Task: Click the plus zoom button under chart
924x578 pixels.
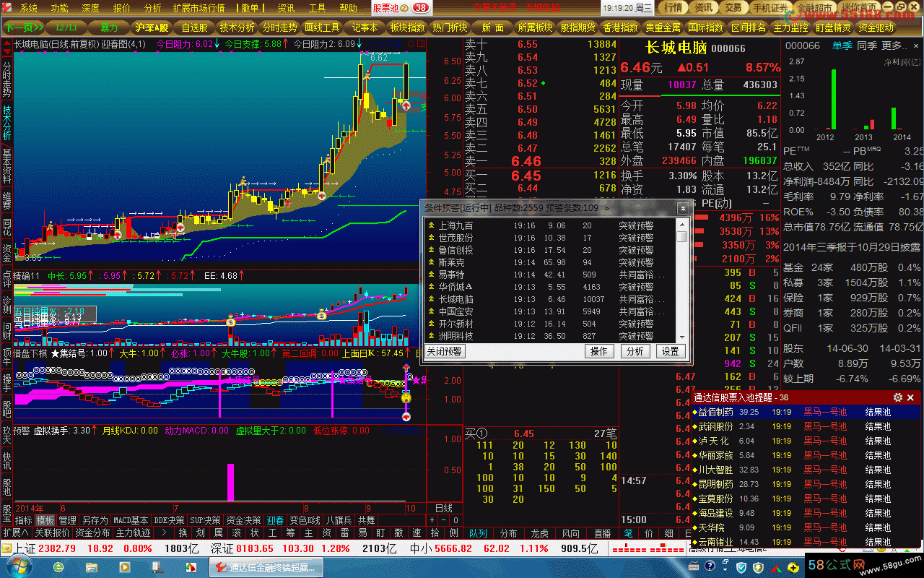Action: click(432, 520)
